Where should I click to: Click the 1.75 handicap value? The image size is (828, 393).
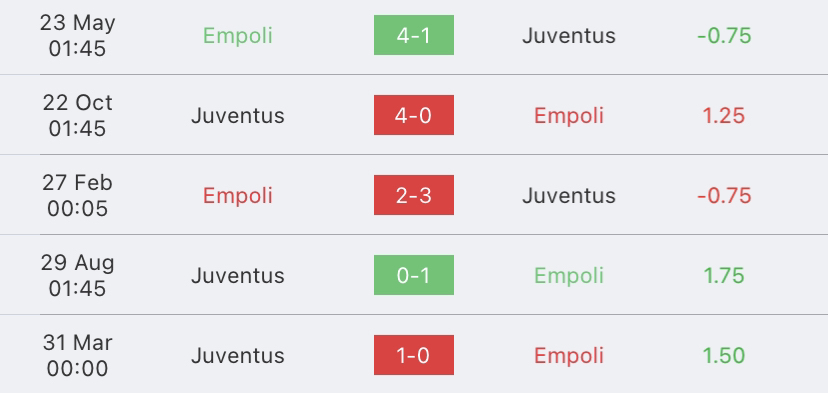(723, 276)
